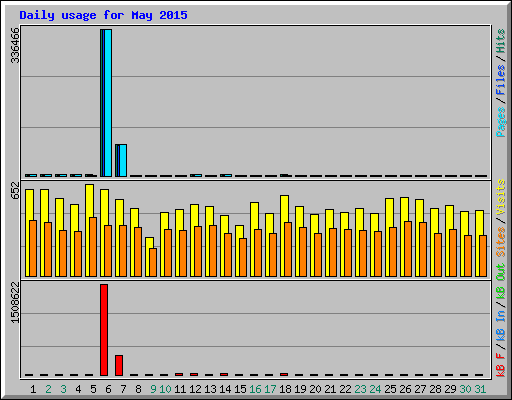The image size is (512, 400).
Task: Click the 'Pages' legend label
Action: [x=500, y=122]
